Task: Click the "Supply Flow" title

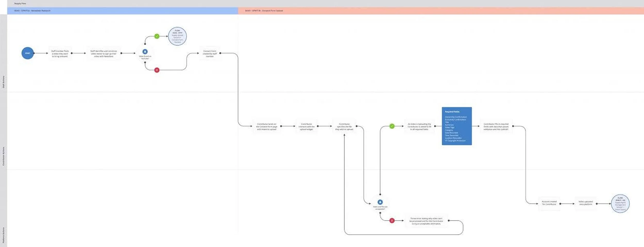Action: click(20, 3)
